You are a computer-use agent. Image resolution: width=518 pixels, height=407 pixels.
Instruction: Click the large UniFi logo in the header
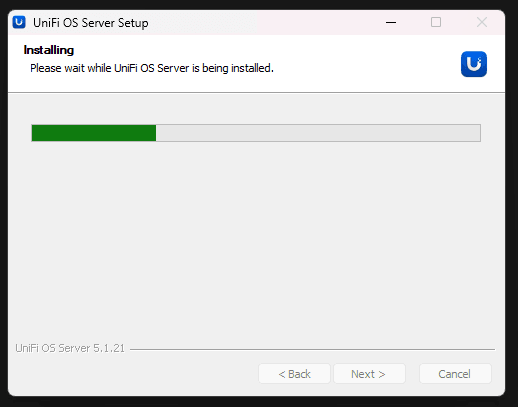pyautogui.click(x=474, y=64)
